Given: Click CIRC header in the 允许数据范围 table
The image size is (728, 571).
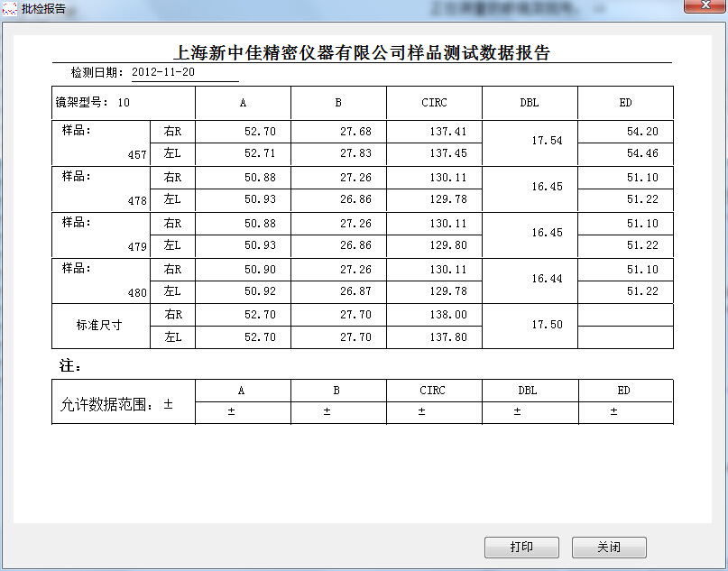Looking at the screenshot, I should (432, 391).
